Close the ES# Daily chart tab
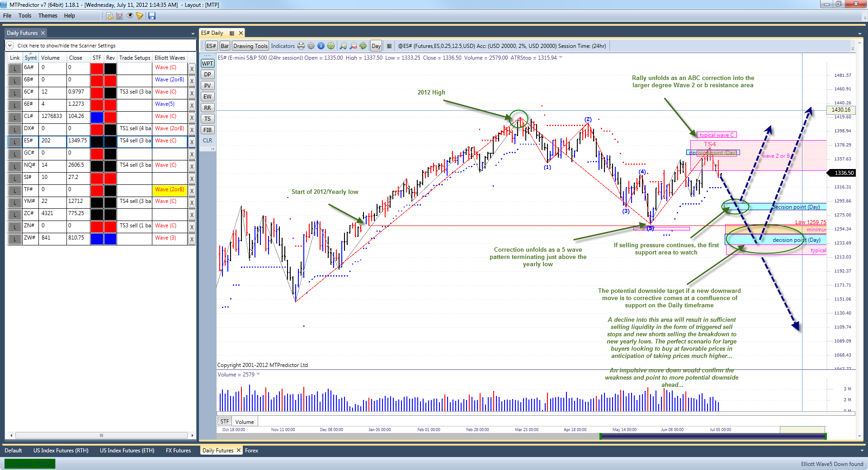The height and width of the screenshot is (470, 868). click(x=241, y=33)
